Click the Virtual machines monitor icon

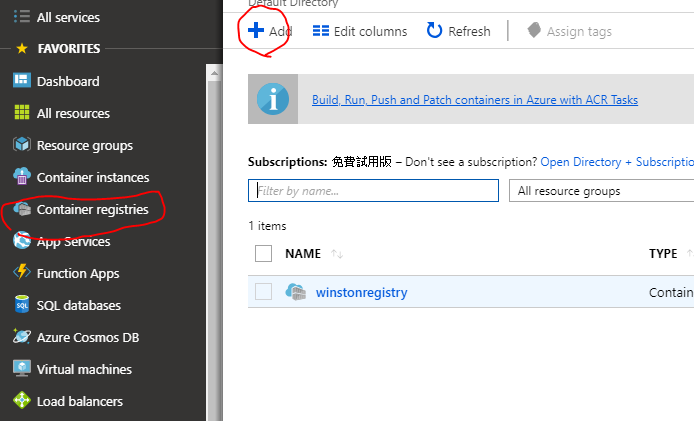tap(22, 368)
